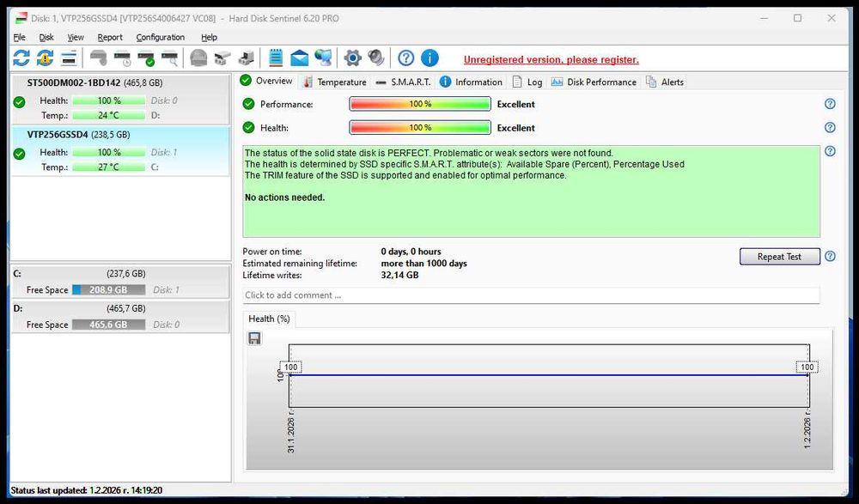Select the VTP256GSSD4 disk entry
This screenshot has width=859, height=504.
point(120,150)
